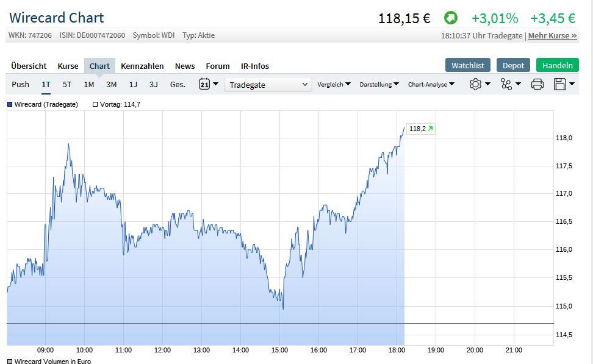Open the chart settings gear icon
The height and width of the screenshot is (364, 593).
point(475,84)
